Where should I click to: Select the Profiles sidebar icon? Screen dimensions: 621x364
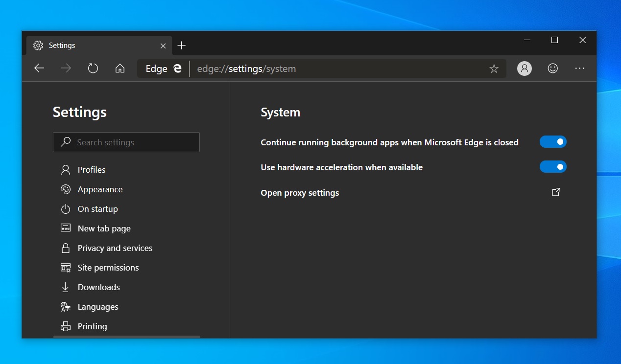65,169
